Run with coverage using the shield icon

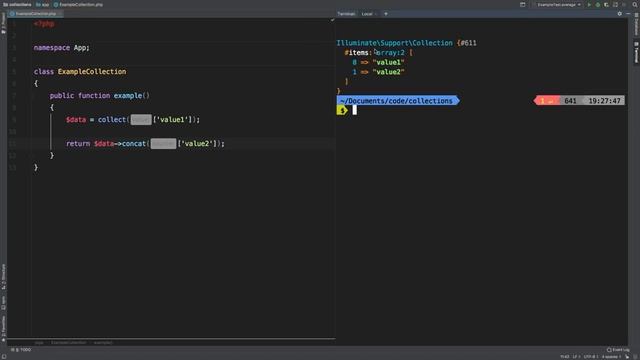coord(606,4)
